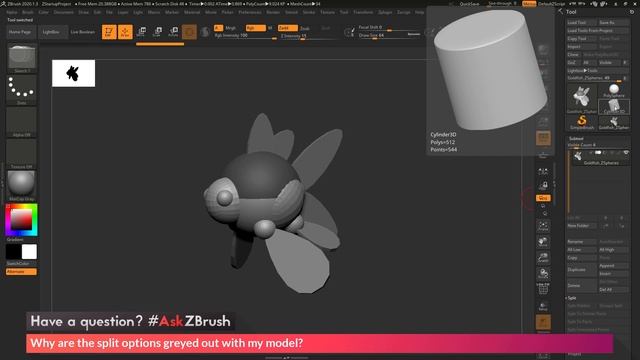Toggle the orange Qviz axis button on right shelf
Viewport: 640px width, 360px height.
[x=543, y=198]
